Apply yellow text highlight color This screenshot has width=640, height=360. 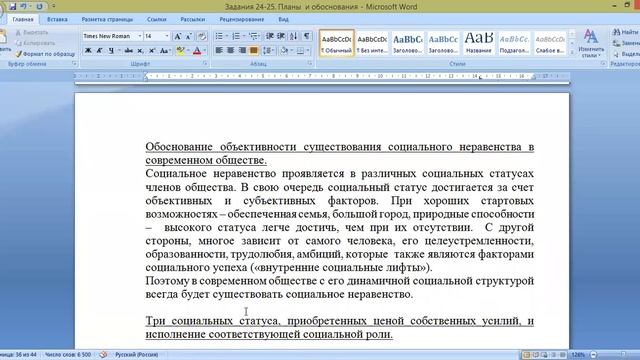click(x=180, y=51)
